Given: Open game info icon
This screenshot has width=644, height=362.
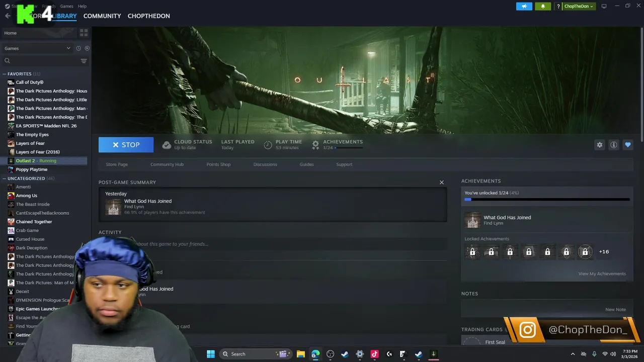Looking at the screenshot, I should pyautogui.click(x=614, y=145).
